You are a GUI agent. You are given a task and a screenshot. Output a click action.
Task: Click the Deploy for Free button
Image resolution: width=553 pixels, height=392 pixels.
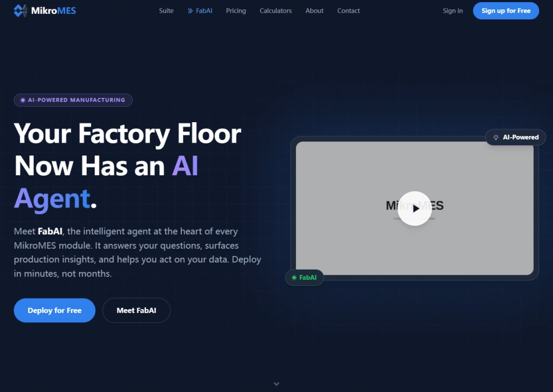(55, 311)
